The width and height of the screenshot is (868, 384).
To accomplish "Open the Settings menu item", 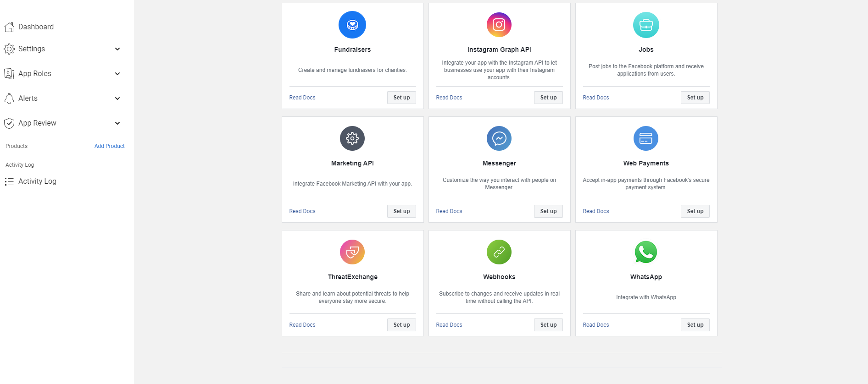I will (32, 49).
